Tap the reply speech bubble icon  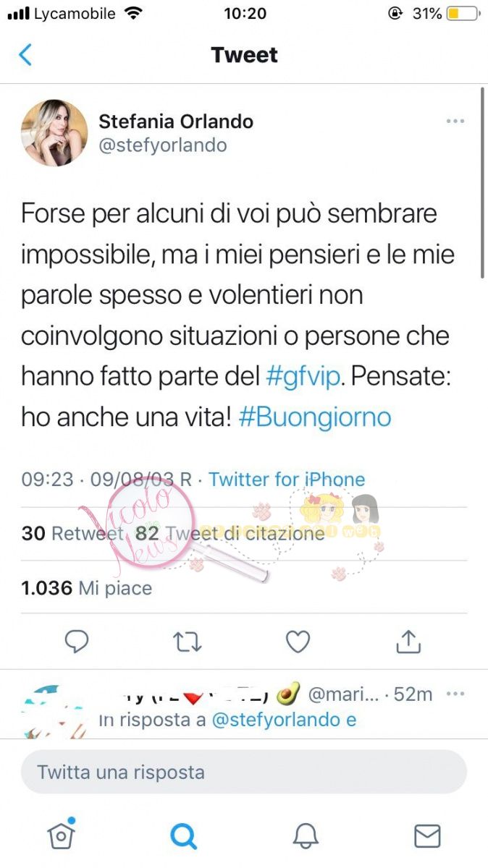77,642
